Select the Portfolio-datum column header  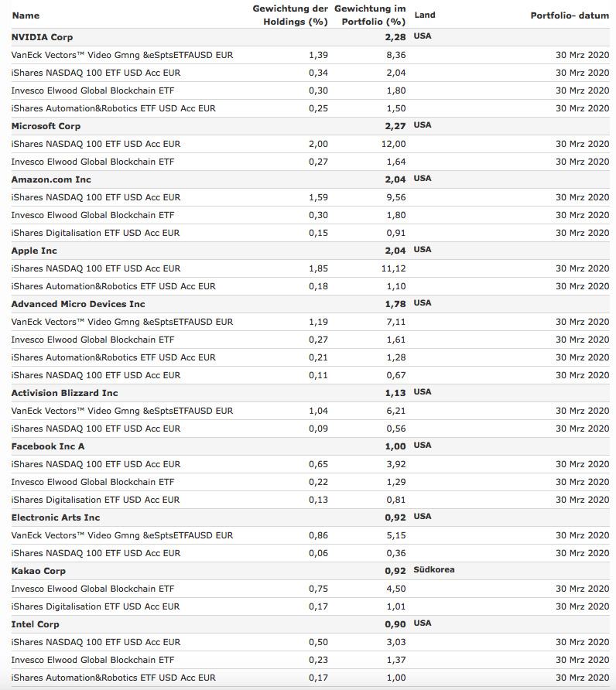click(x=570, y=15)
